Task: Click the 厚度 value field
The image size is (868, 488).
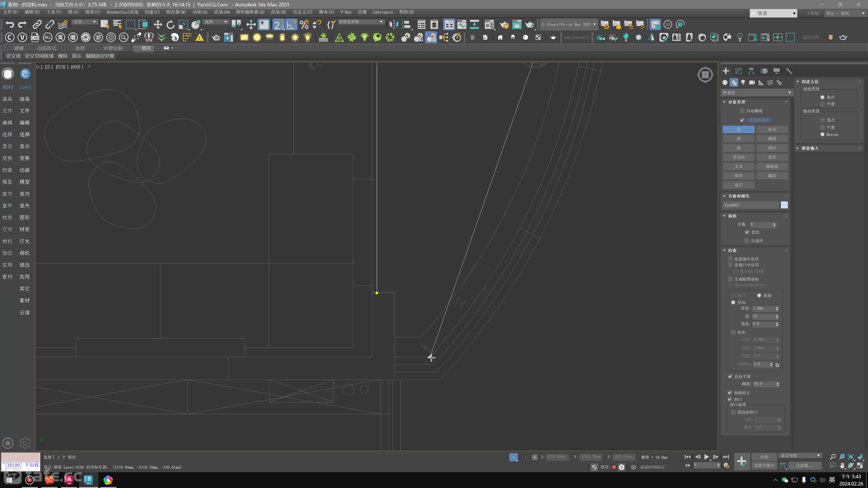Action: 763,308
